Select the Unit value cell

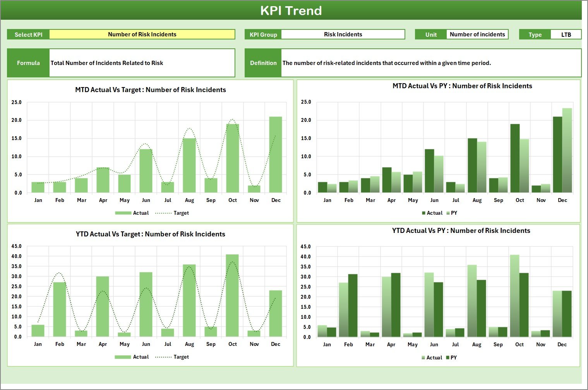coord(477,34)
